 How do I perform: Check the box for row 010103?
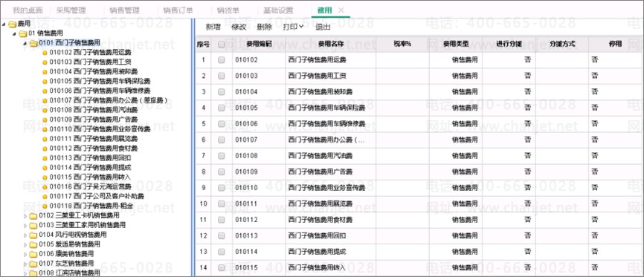tap(222, 76)
